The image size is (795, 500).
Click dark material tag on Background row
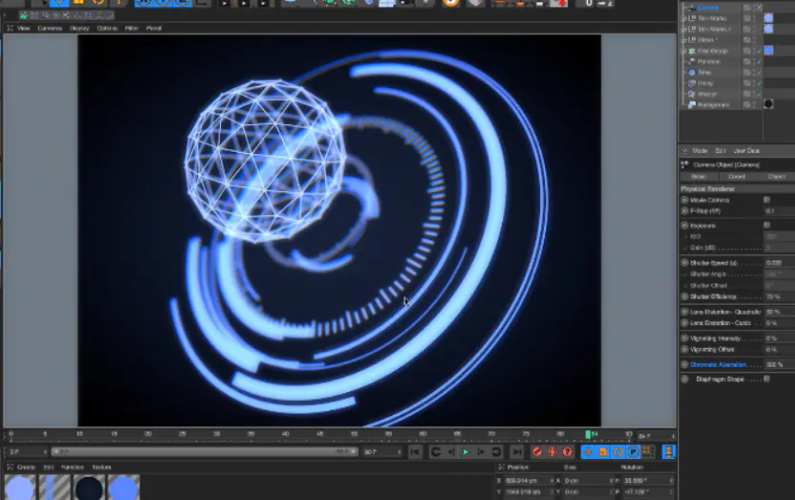(769, 104)
